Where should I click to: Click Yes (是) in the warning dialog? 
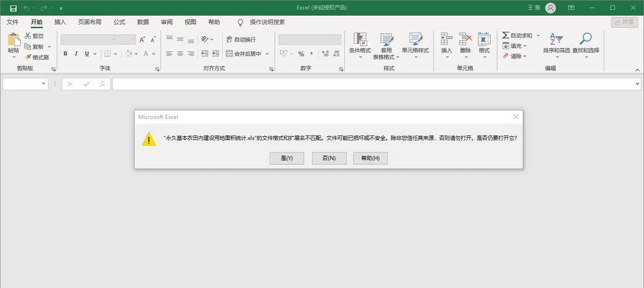[287, 158]
